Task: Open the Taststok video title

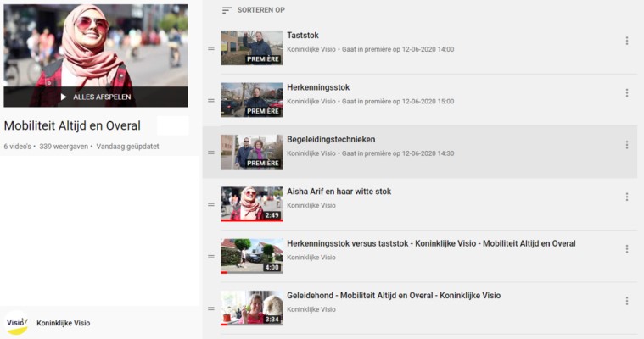Action: point(303,36)
